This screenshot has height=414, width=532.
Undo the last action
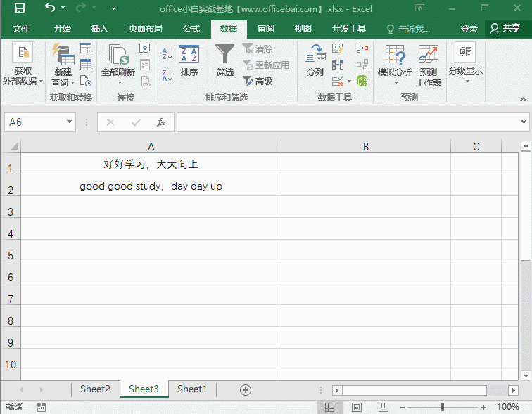(x=49, y=7)
